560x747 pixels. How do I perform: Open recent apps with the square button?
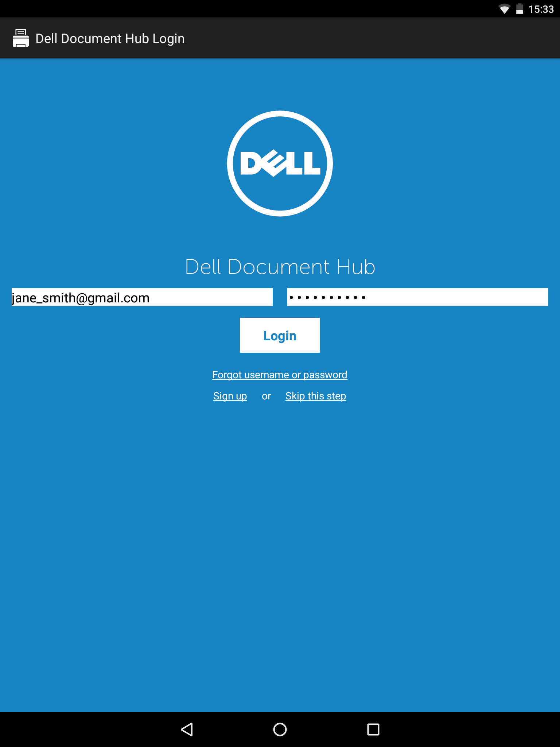click(x=373, y=729)
